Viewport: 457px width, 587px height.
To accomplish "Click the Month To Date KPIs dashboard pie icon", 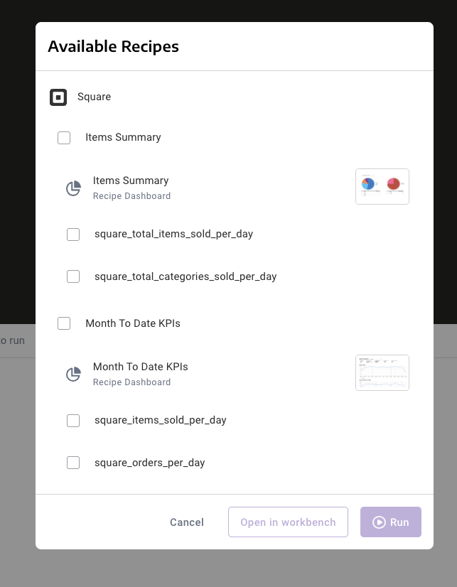I will (x=73, y=374).
